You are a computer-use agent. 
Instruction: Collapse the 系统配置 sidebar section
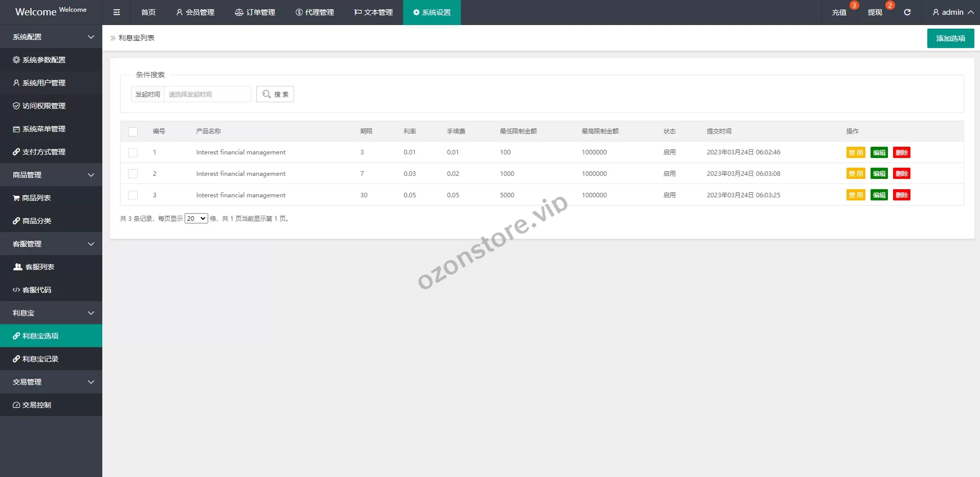click(51, 37)
